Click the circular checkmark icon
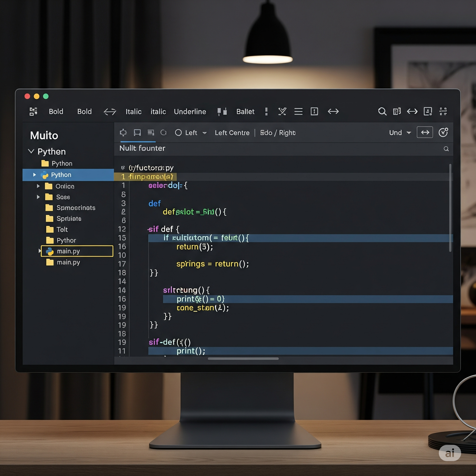This screenshot has width=476, height=476. click(443, 132)
